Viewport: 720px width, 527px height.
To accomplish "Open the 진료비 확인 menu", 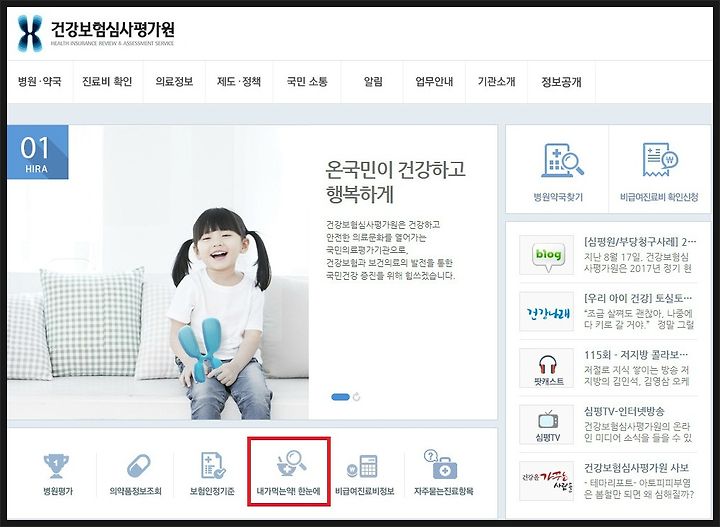I will [x=107, y=82].
